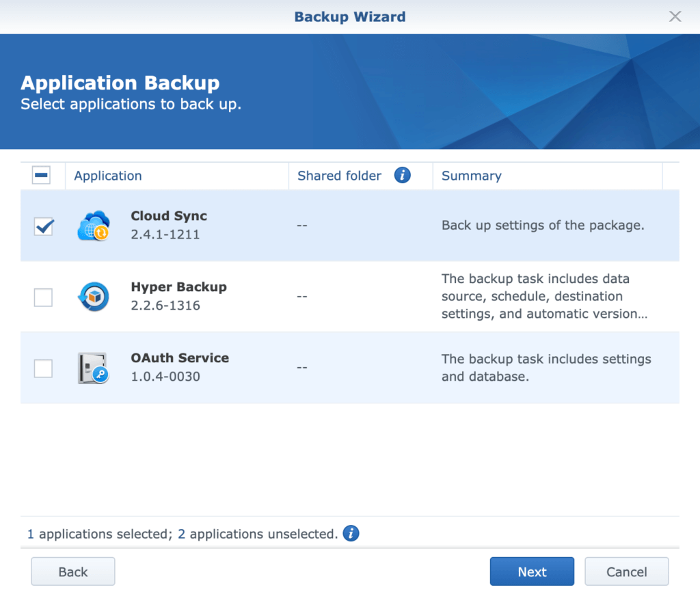Cancel the backup wizard
The image size is (700, 594).
click(x=626, y=572)
